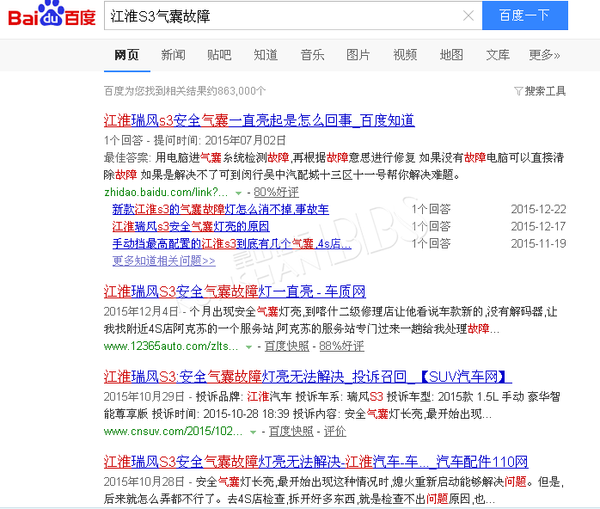Click the result count text 约863,000个
This screenshot has height=509, width=600.
[236, 91]
